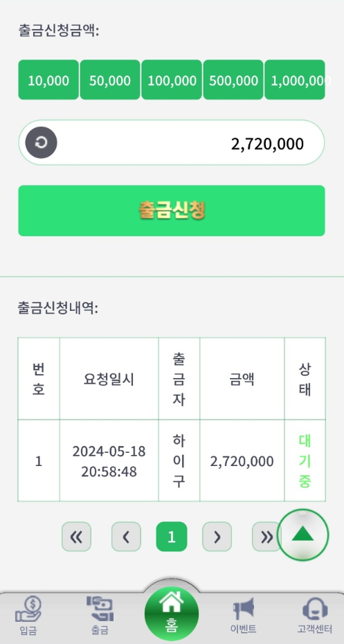Open the 입금 deposit icon in bottom bar

[x=28, y=615]
